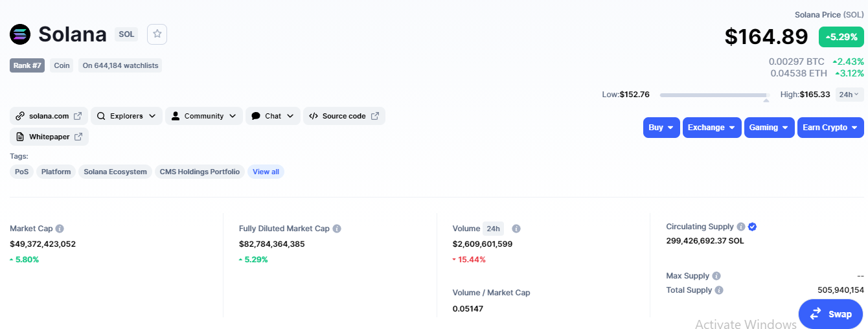Open the solana.com website link
The image size is (868, 329).
coord(49,116)
